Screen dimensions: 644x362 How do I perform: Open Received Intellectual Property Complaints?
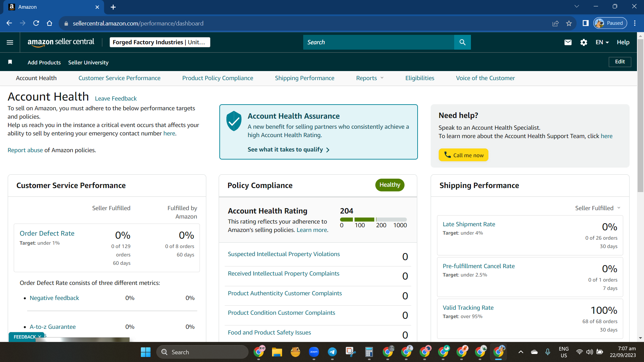(x=283, y=274)
